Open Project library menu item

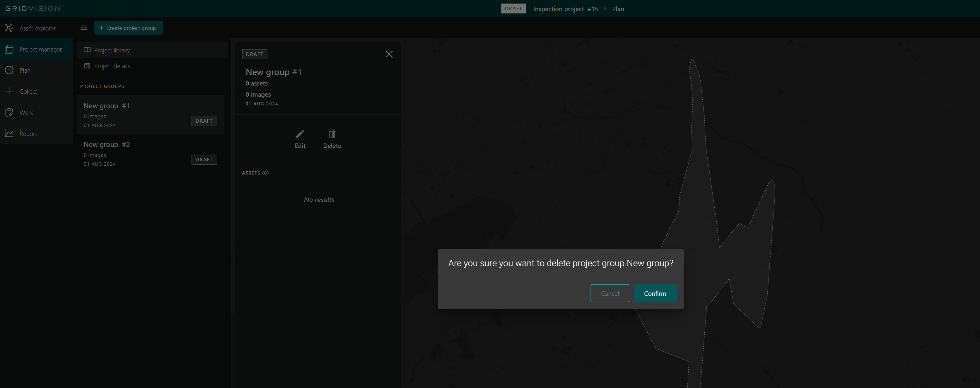[x=112, y=50]
